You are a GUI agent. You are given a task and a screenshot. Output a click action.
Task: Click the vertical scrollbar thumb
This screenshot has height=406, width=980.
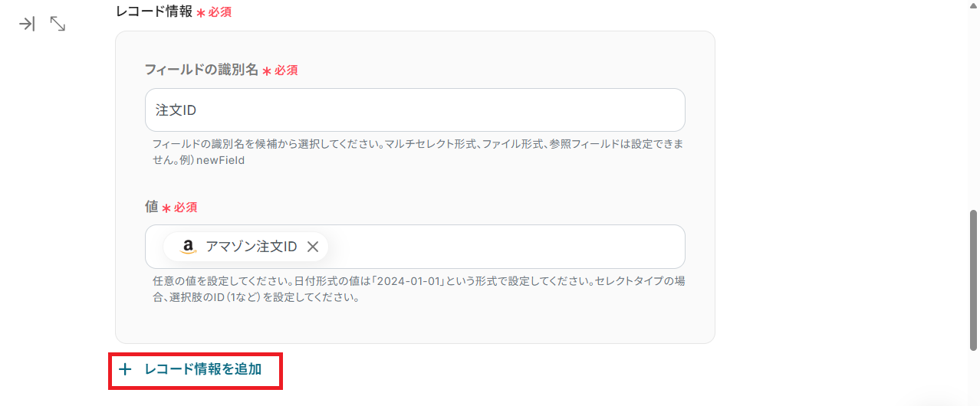(x=974, y=280)
